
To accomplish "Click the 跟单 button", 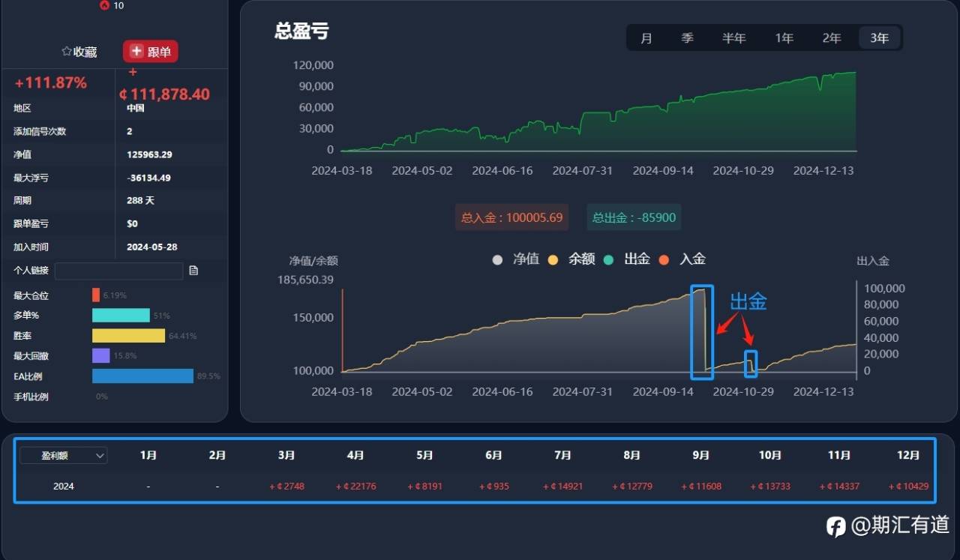I will [151, 52].
